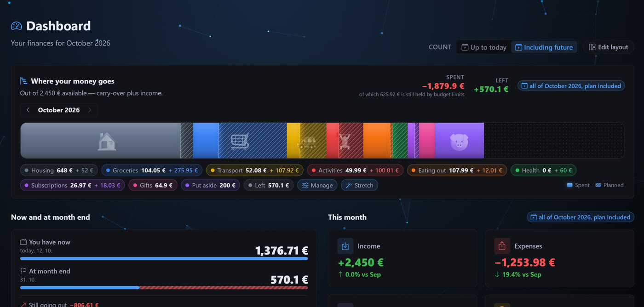Click the piggy bank icon in Put aside segment

point(459,142)
